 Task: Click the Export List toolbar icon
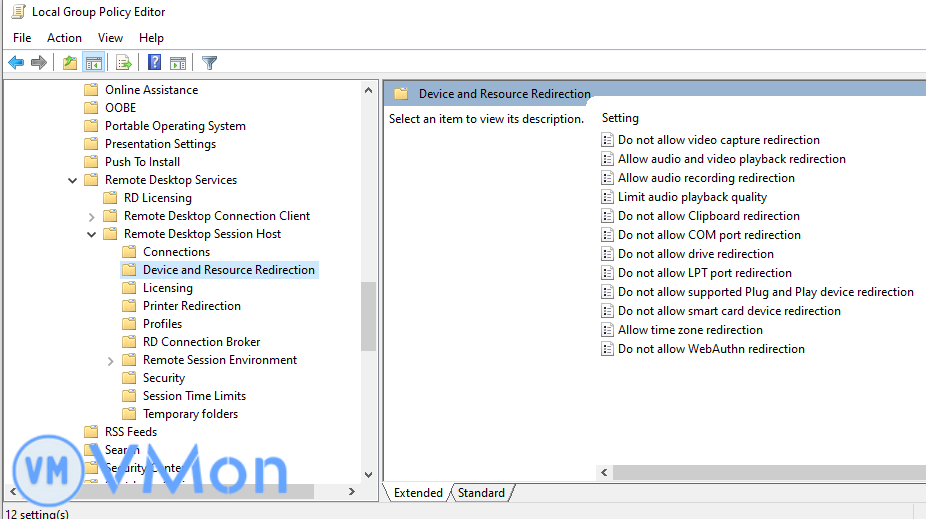click(124, 63)
